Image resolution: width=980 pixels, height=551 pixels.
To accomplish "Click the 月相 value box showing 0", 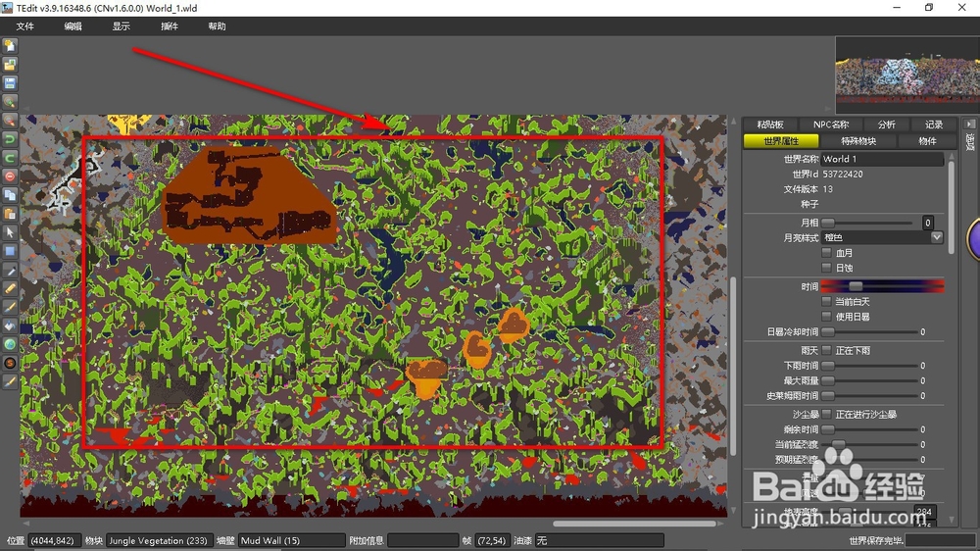I will click(927, 223).
